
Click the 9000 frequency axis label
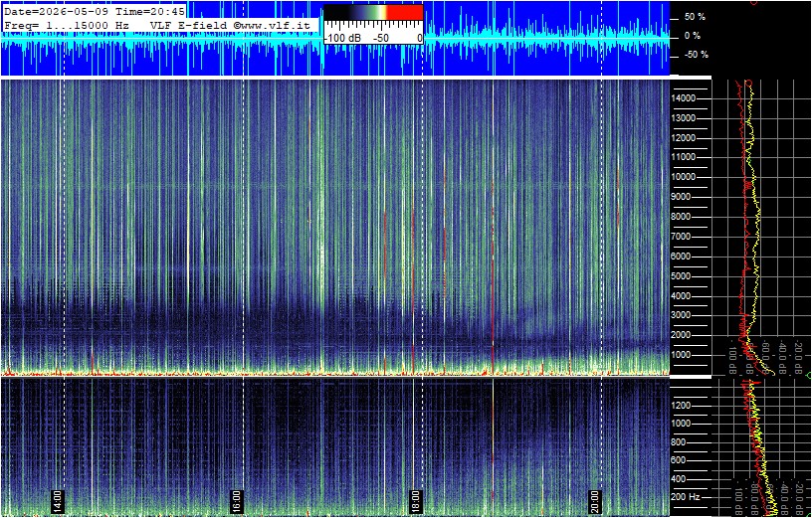point(683,197)
